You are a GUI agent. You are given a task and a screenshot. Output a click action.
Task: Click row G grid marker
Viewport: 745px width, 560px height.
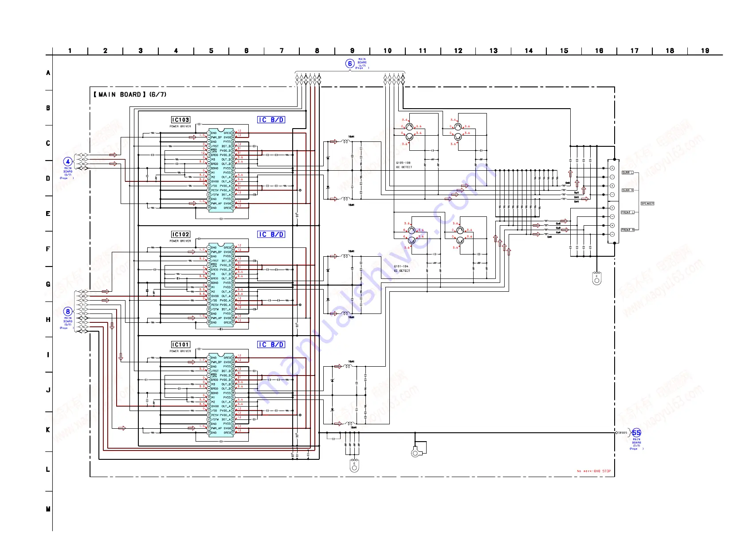coord(48,284)
